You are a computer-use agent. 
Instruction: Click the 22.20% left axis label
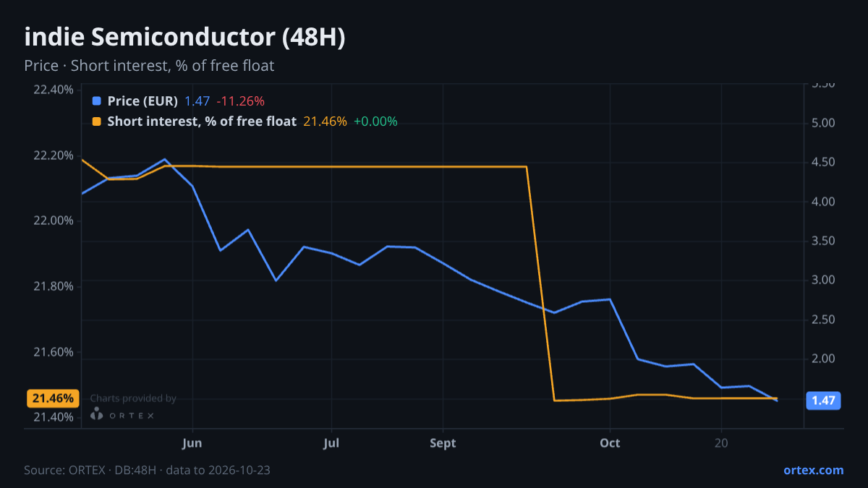click(53, 155)
